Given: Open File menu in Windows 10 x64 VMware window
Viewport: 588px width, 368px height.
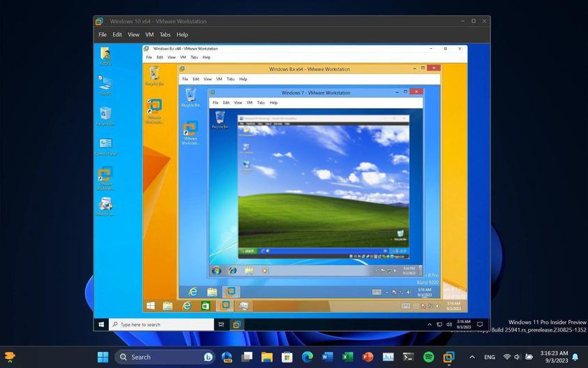Looking at the screenshot, I should pyautogui.click(x=103, y=34).
